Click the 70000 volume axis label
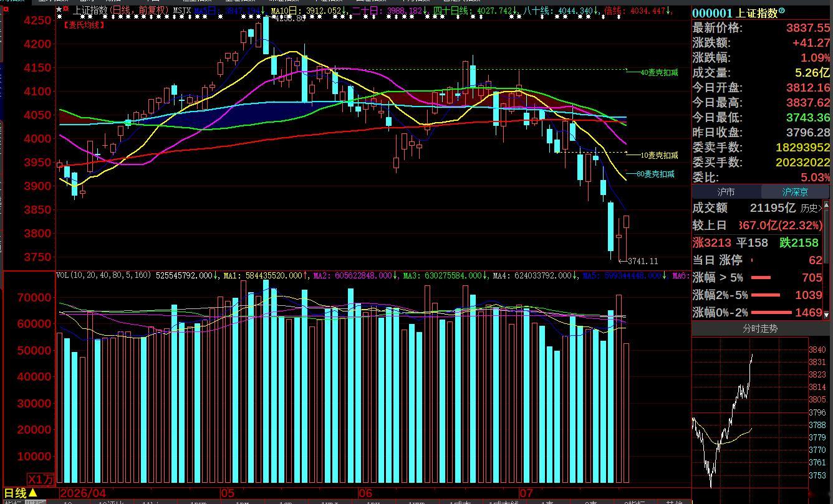 [34, 298]
